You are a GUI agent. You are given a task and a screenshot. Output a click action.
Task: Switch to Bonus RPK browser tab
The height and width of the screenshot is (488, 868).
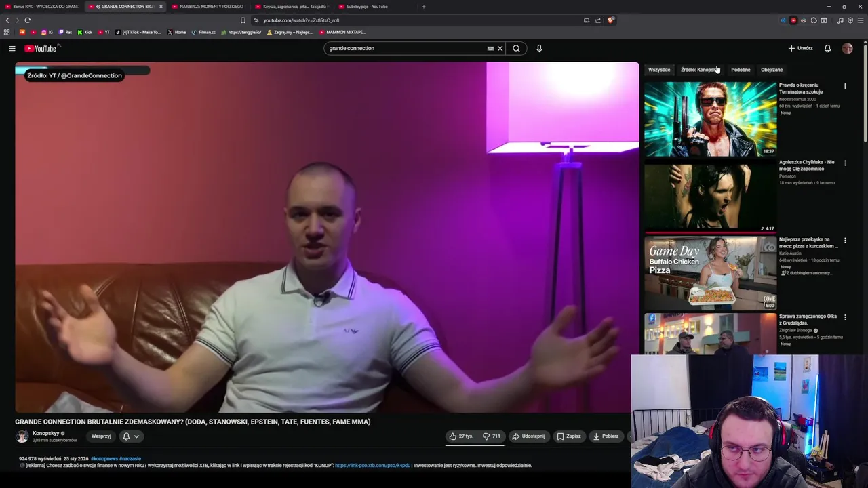click(42, 7)
